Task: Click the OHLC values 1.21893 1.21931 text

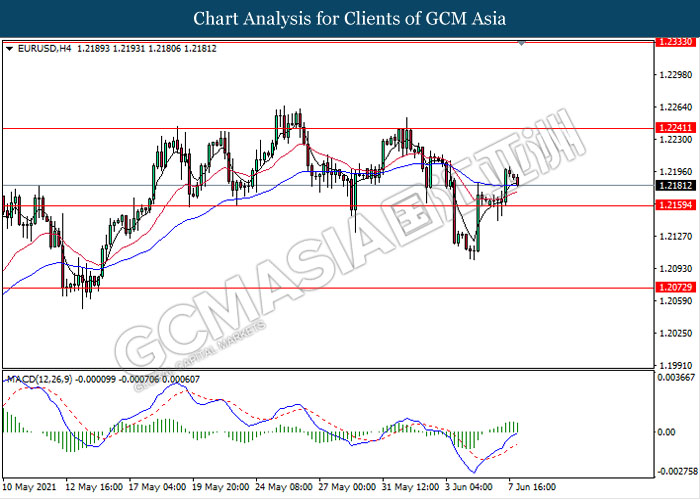Action: (x=111, y=49)
